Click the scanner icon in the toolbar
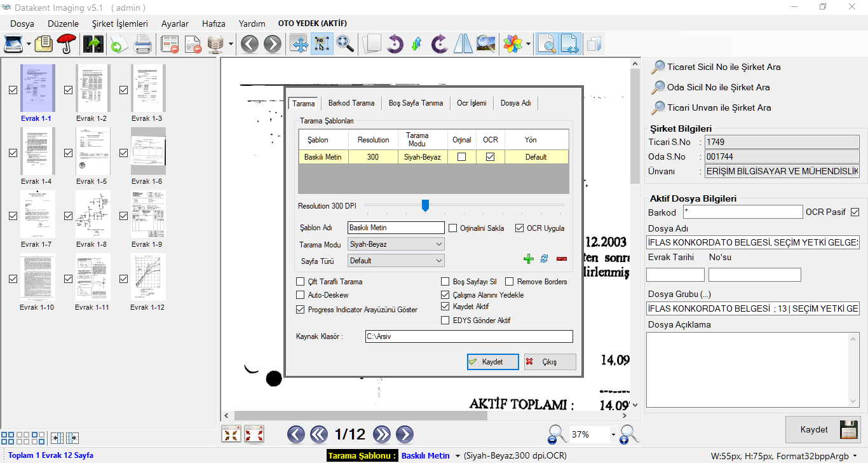The image size is (868, 463). [14, 44]
